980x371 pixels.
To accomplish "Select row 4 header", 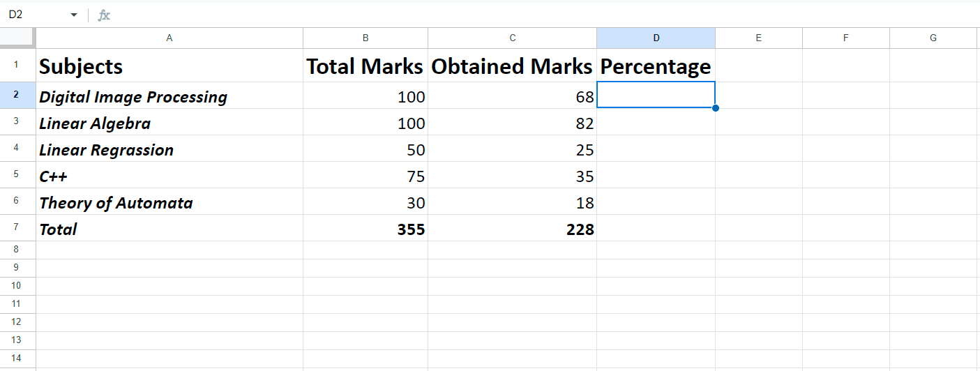I will pos(17,148).
